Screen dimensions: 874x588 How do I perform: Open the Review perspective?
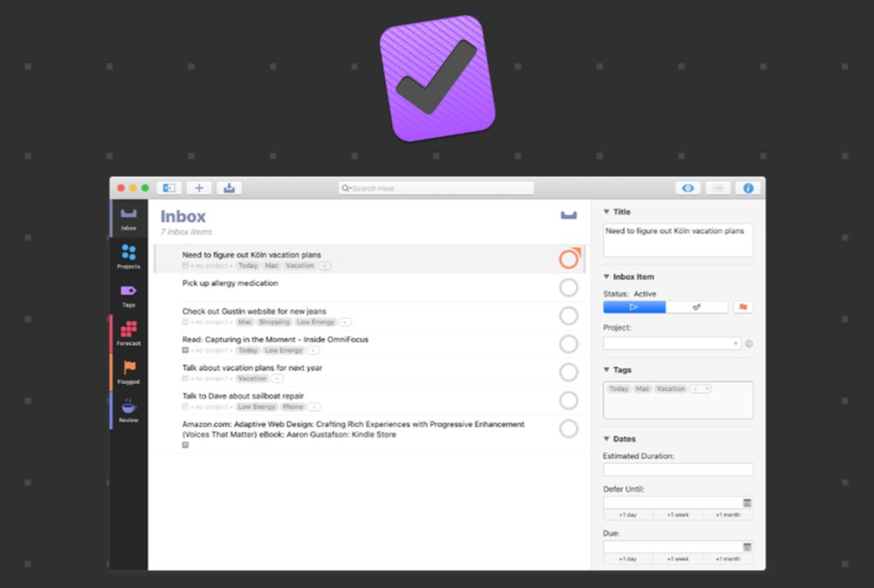[128, 410]
